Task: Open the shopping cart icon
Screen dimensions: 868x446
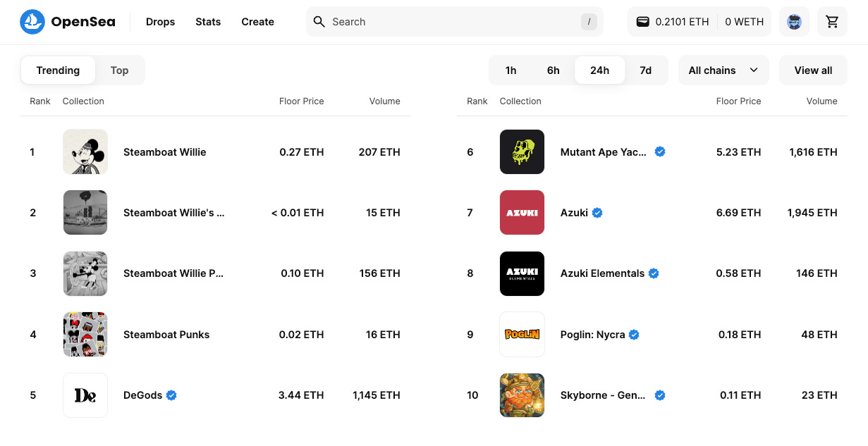Action: 832,22
